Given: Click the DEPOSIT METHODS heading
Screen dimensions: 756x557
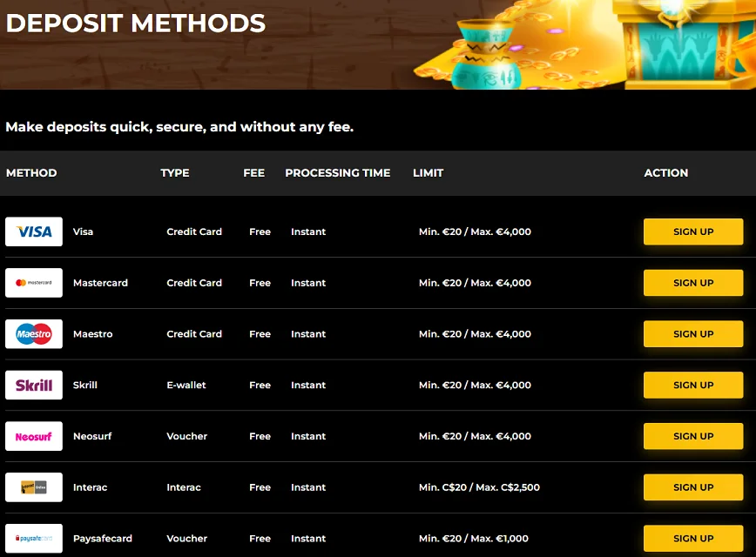Looking at the screenshot, I should (x=136, y=23).
